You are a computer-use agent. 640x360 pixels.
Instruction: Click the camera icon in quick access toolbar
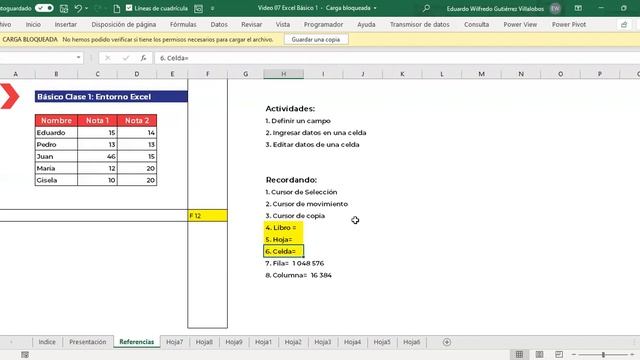(198, 8)
